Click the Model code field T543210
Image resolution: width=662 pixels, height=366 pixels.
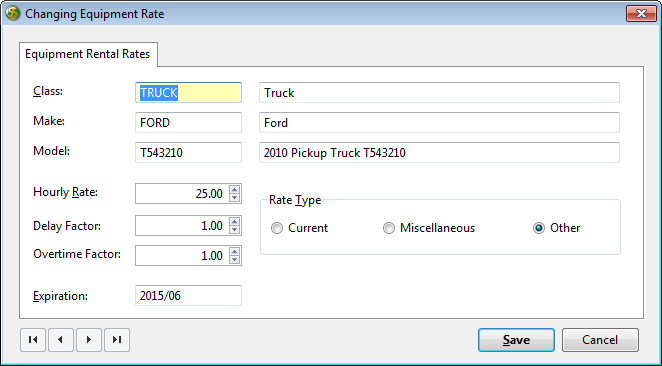pyautogui.click(x=188, y=152)
